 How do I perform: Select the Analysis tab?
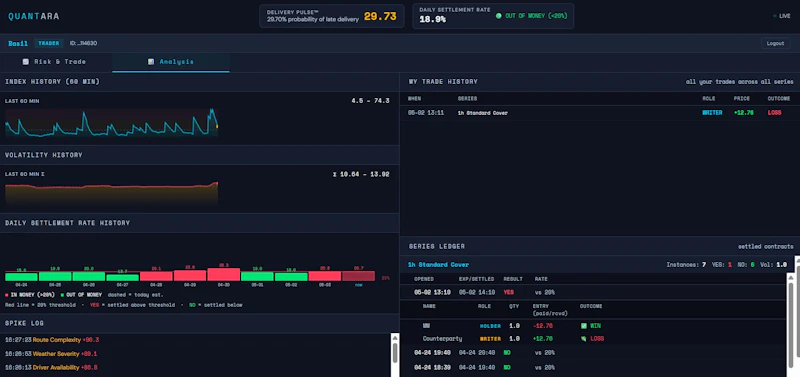pyautogui.click(x=171, y=62)
